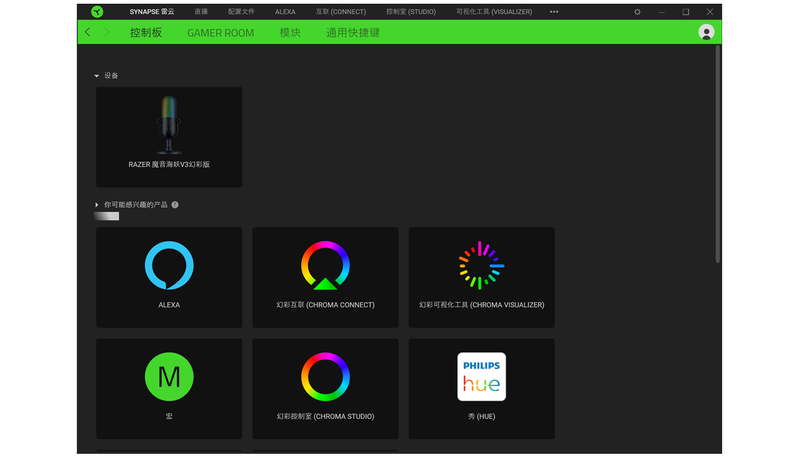Viewport: 800px width, 457px height.
Task: Click the 幻彩互联 (CHROMA CONNECT) label
Action: click(326, 304)
